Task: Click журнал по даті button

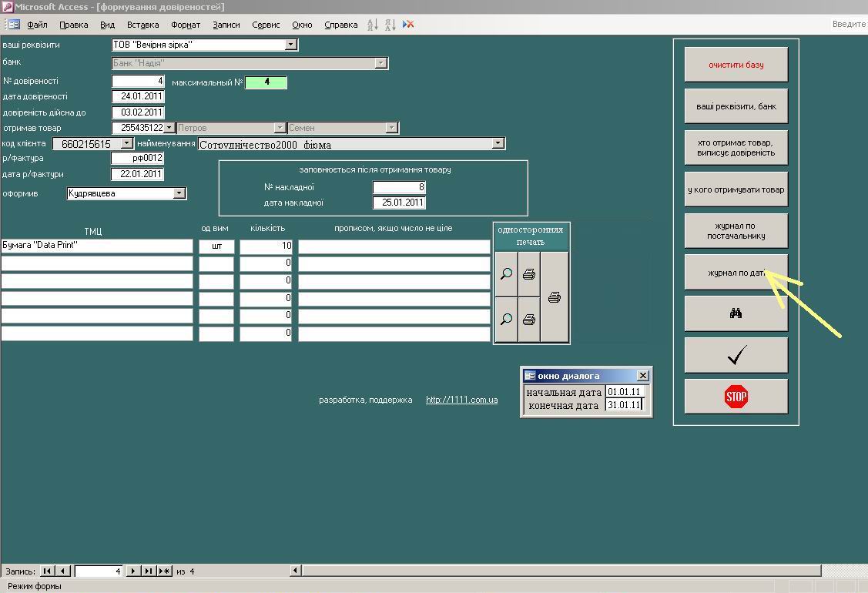Action: coord(736,272)
